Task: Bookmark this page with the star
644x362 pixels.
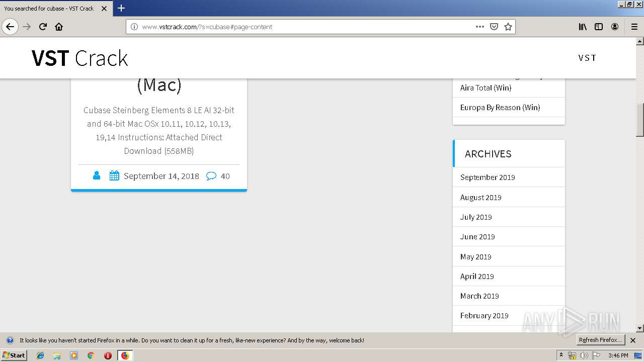Action: point(508,27)
